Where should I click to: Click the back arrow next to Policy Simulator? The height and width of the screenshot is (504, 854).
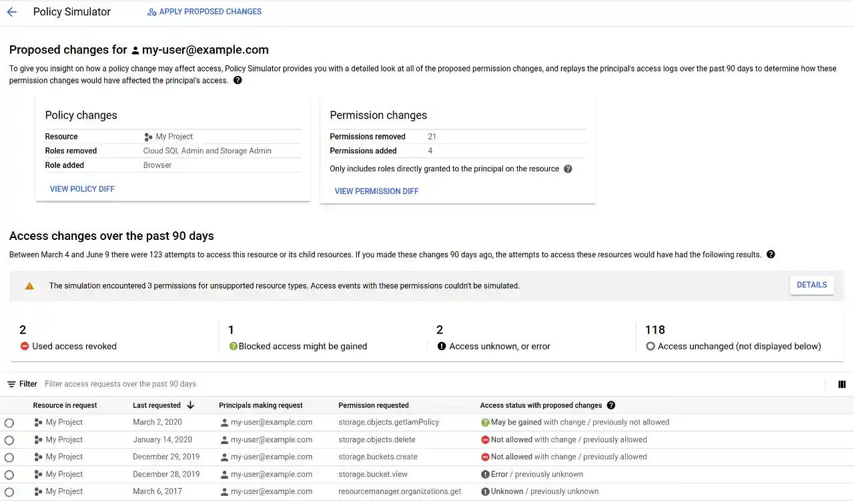coord(11,12)
